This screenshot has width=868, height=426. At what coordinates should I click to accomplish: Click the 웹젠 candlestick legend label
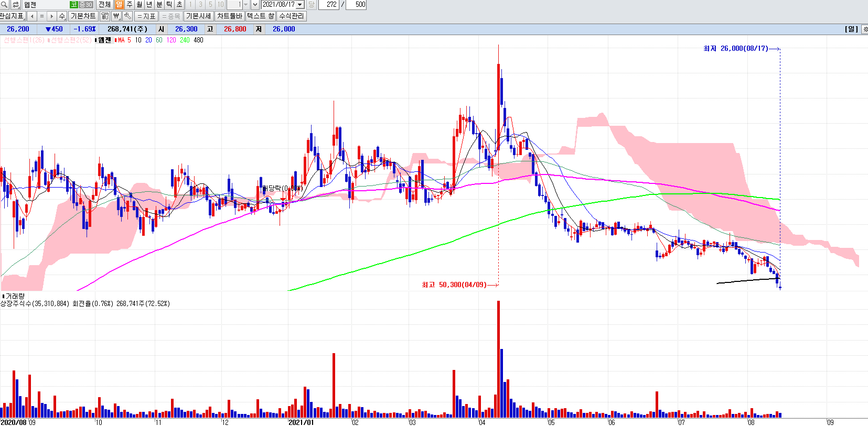click(x=104, y=40)
